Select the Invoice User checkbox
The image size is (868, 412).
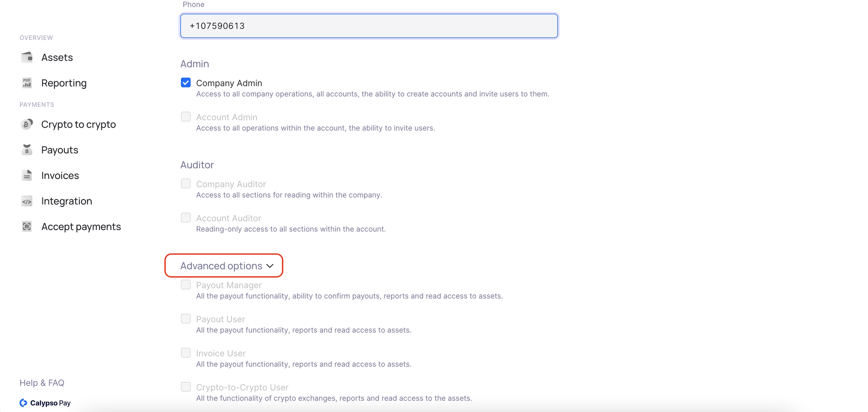186,353
